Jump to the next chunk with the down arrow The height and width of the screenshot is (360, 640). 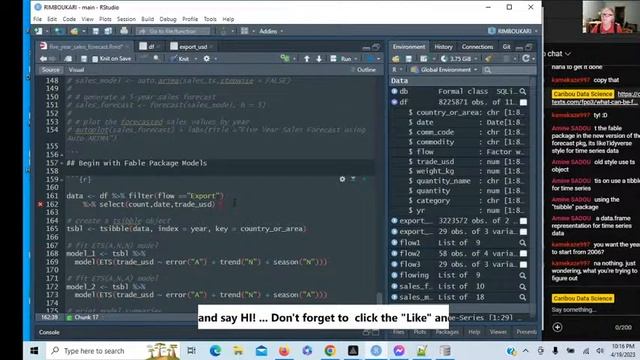tap(319, 59)
